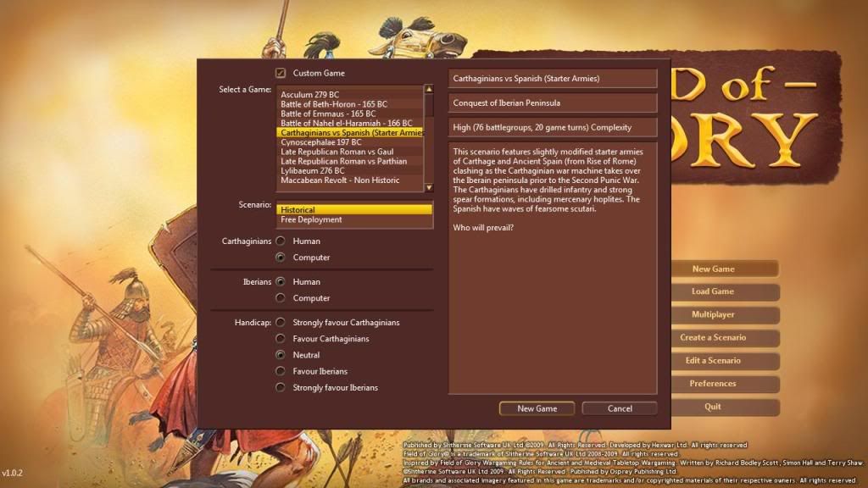Viewport: 868px width, 488px height.
Task: Select Late Republican Roman vs Gaul
Action: (x=350, y=152)
